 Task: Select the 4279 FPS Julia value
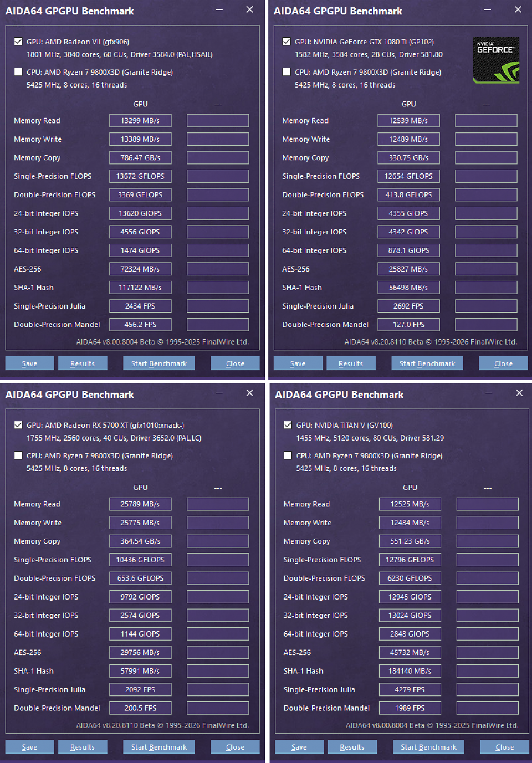tap(410, 689)
